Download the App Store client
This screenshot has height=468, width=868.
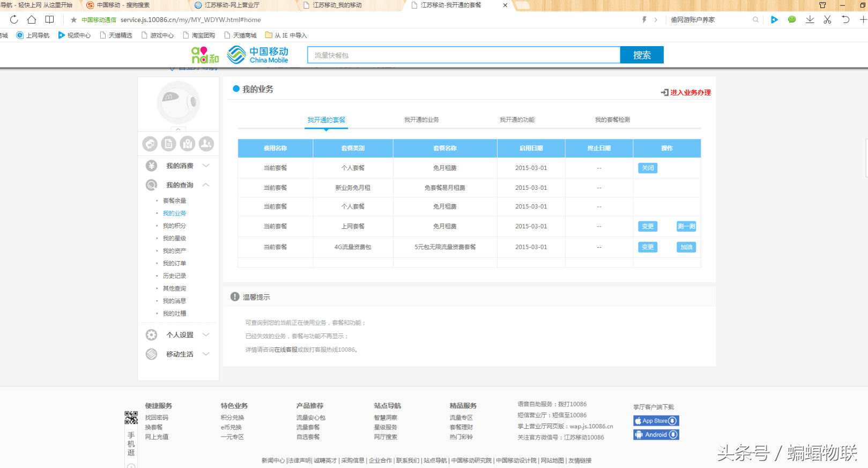pyautogui.click(x=656, y=421)
